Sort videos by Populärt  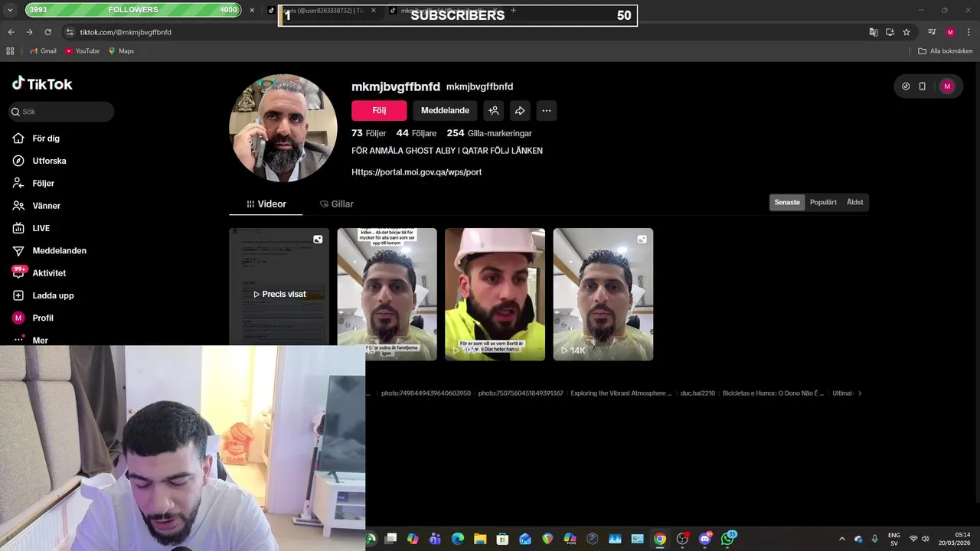point(823,202)
